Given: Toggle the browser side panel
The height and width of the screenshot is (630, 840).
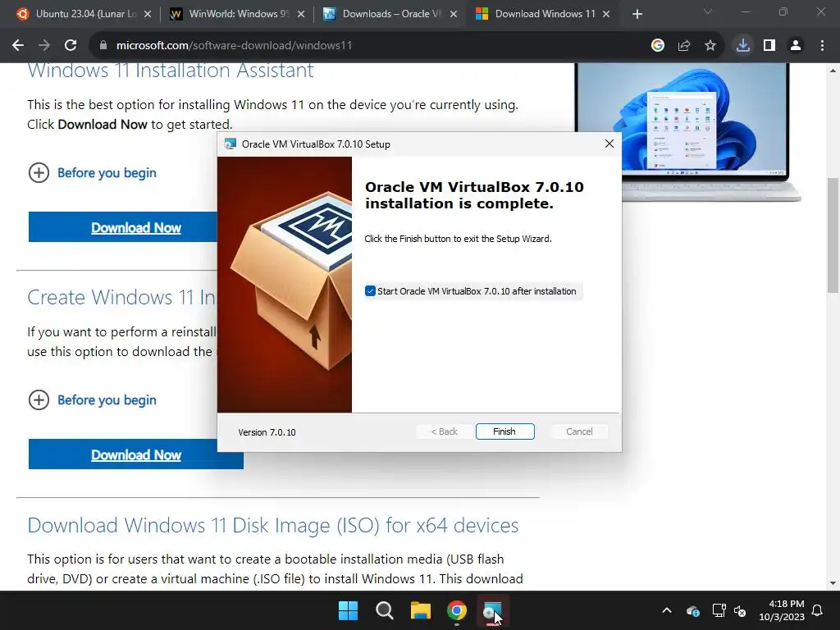Looking at the screenshot, I should click(x=769, y=45).
